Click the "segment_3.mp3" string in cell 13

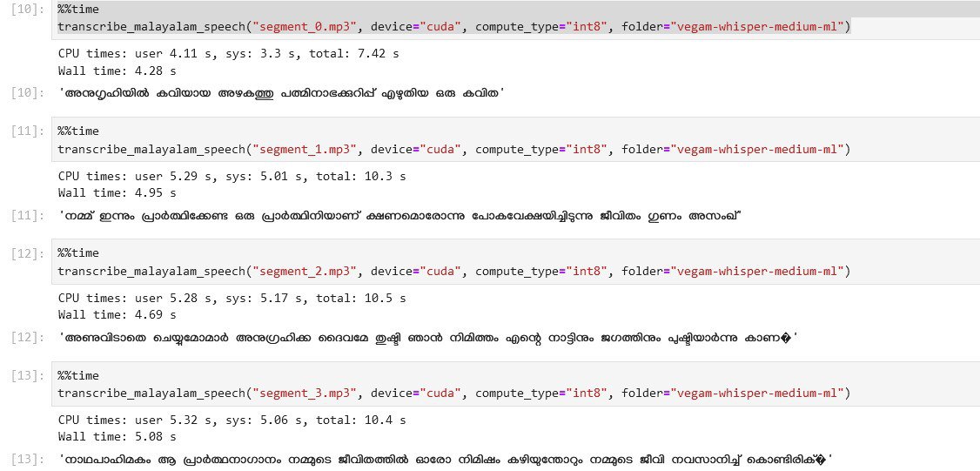(304, 393)
